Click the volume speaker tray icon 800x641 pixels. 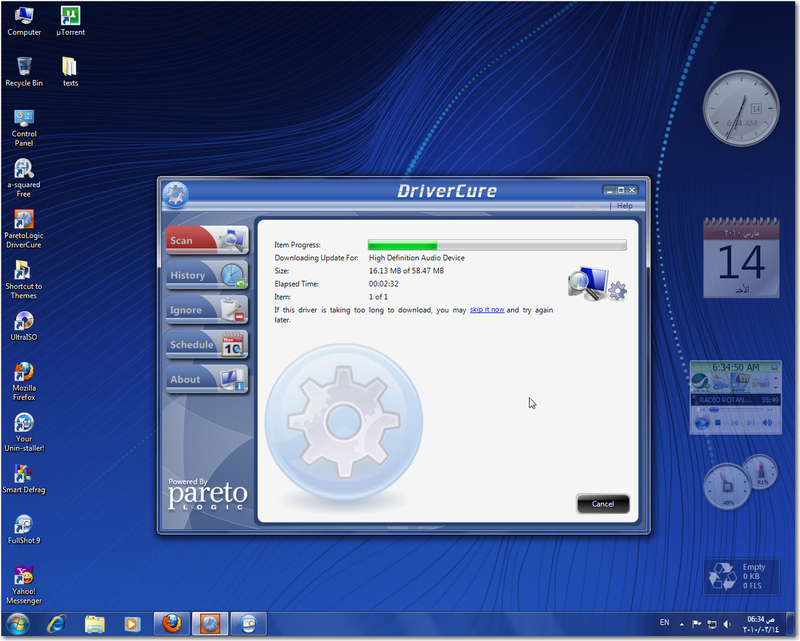[x=727, y=624]
